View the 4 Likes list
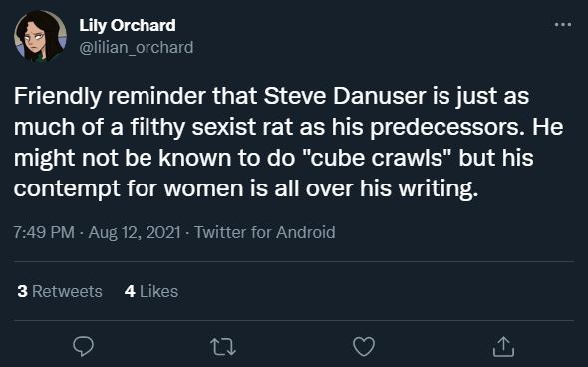 [151, 291]
